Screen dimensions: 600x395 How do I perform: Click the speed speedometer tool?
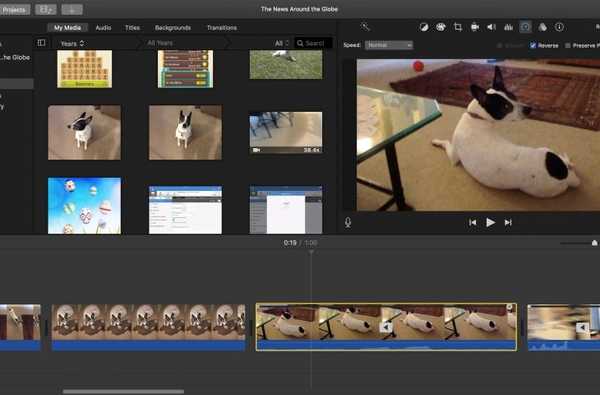pyautogui.click(x=525, y=27)
